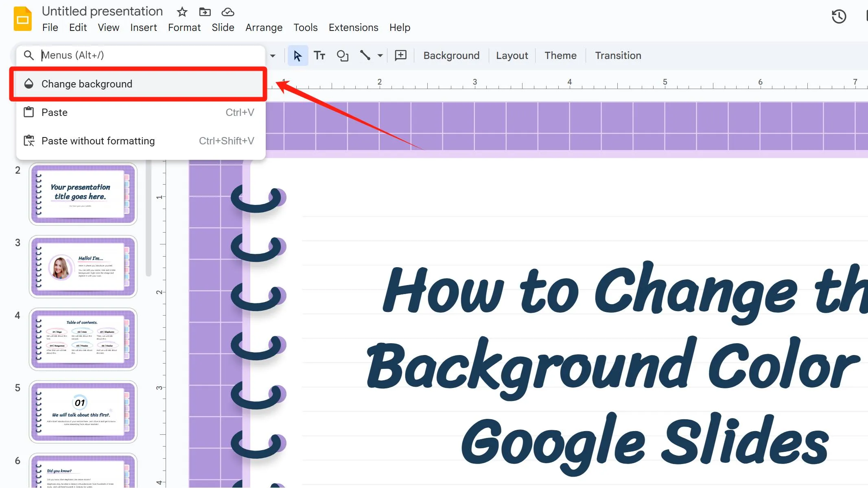Move the presentation to a folder
Viewport: 868px width, 488px height.
pos(205,12)
